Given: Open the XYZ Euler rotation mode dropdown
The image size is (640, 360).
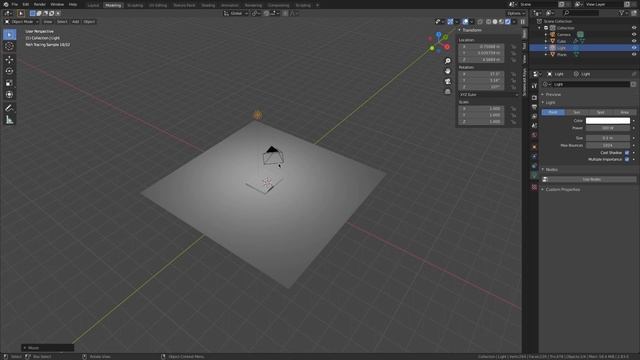Looking at the screenshot, I should (x=488, y=95).
